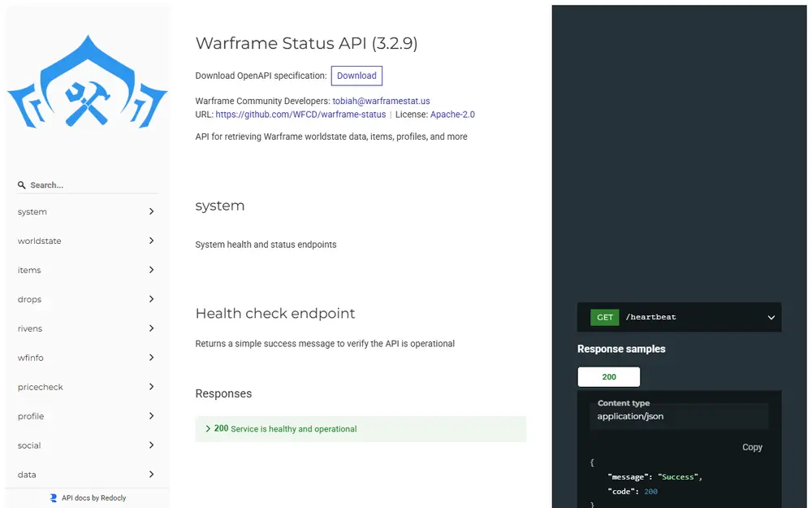Screen dimensions: 812x508
Task: Click the /heartbeat path text
Action: click(x=651, y=317)
